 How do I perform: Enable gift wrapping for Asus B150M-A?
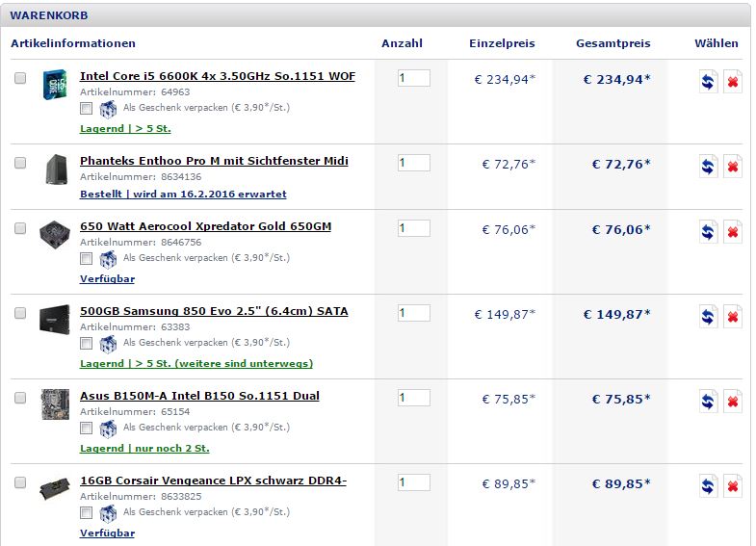[87, 429]
